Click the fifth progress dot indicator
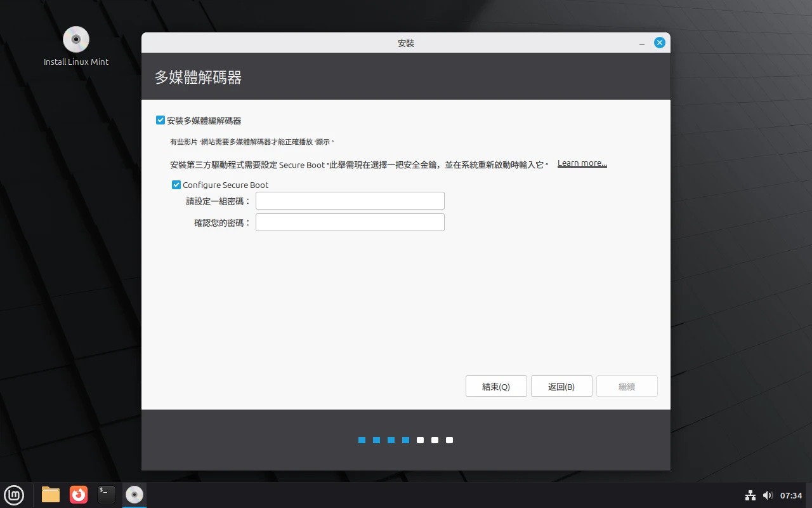The image size is (812, 508). coord(420,440)
